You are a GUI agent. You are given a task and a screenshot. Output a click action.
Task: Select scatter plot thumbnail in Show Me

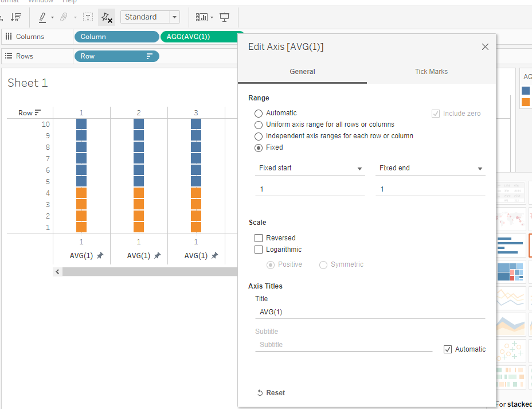pos(511,350)
